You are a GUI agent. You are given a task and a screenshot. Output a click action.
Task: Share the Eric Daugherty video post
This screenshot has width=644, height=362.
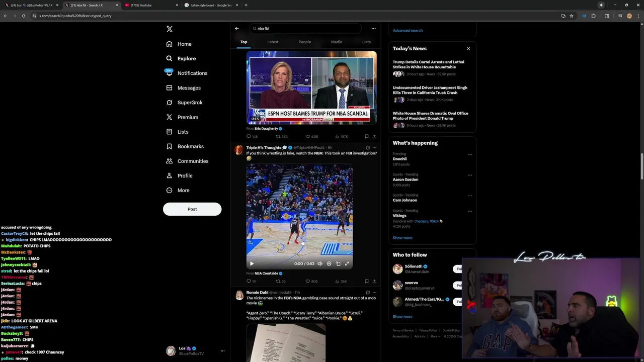[x=374, y=136]
